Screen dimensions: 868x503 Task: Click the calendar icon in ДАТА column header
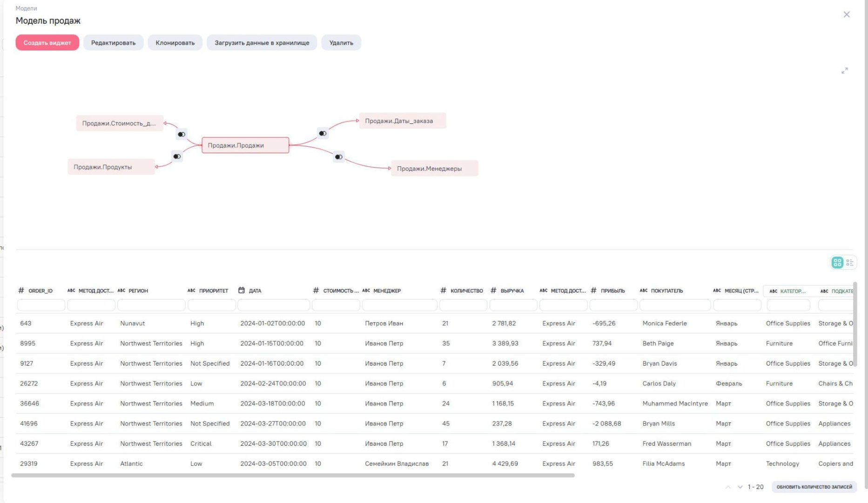click(x=242, y=290)
